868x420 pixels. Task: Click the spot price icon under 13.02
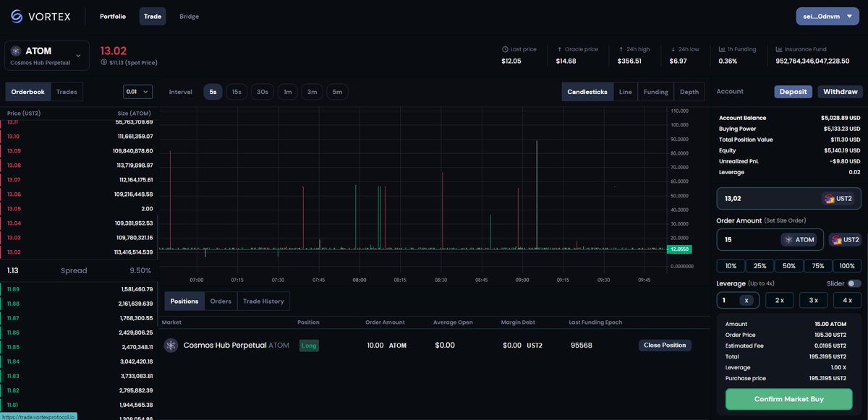[104, 63]
